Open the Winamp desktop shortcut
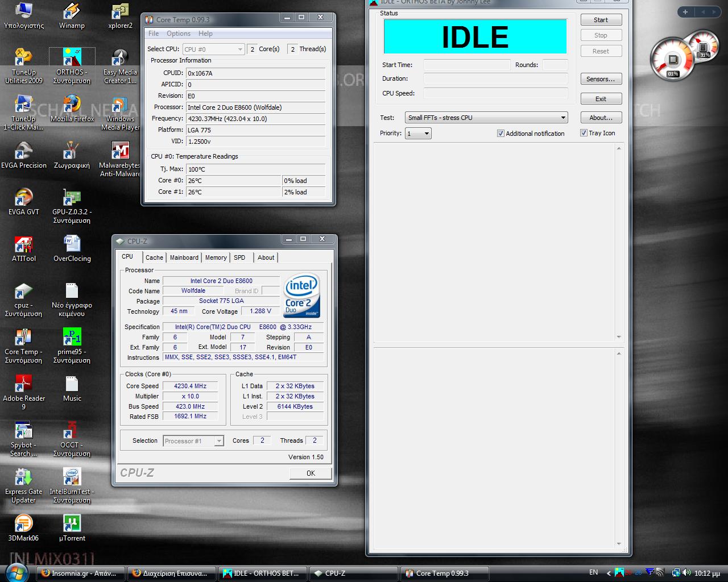728x582 pixels. (x=72, y=16)
